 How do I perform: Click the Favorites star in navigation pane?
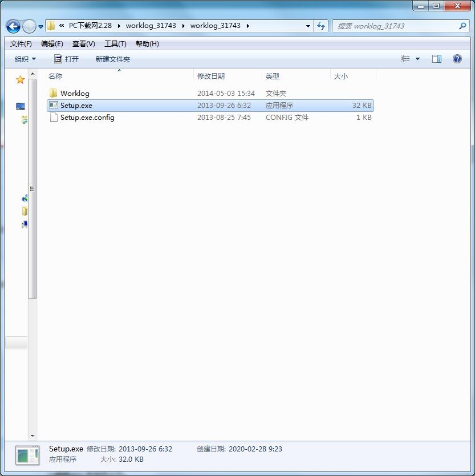[20, 80]
